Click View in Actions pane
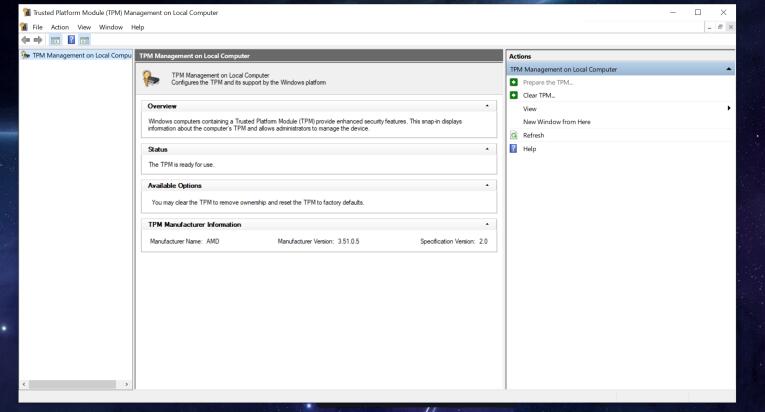 pos(530,109)
